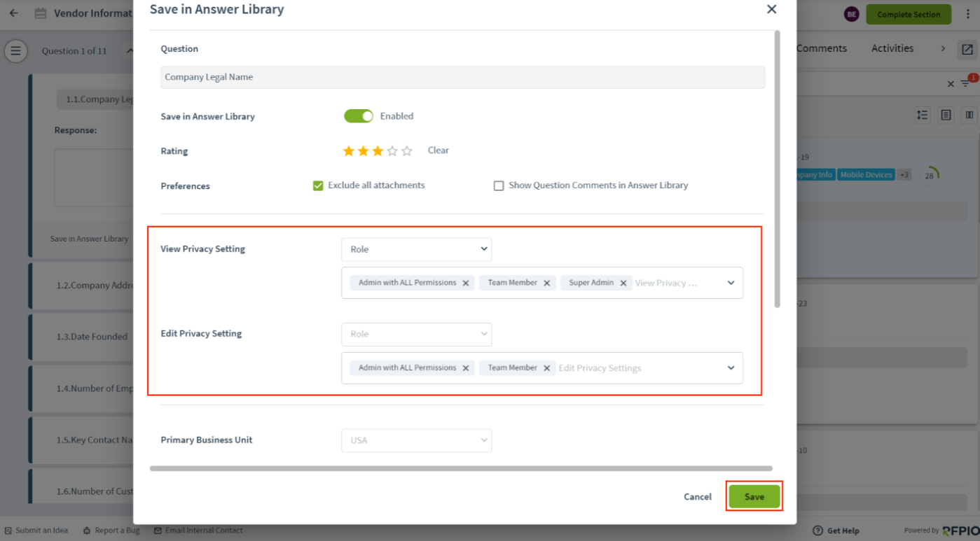Open the View Privacy Setting Role dropdown
Image resolution: width=980 pixels, height=541 pixels.
click(417, 249)
